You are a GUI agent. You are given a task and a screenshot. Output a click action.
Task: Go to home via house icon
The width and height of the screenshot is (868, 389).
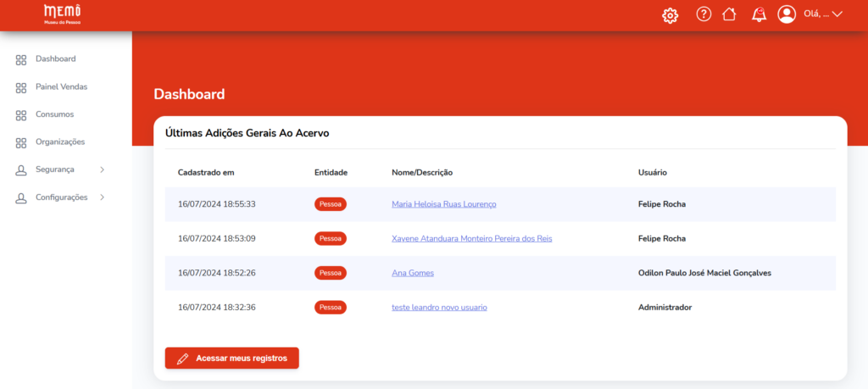point(728,14)
